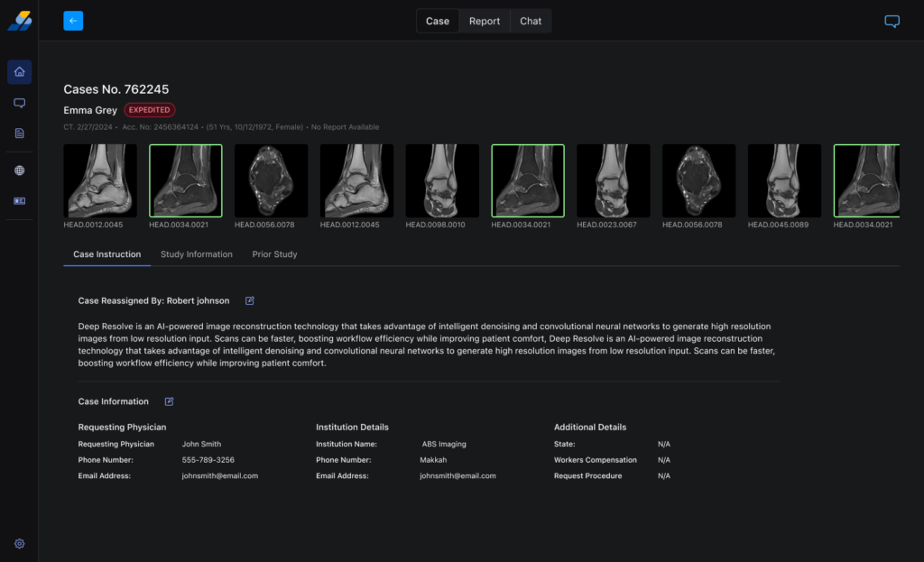This screenshot has height=562, width=924.
Task: Switch to the Report tab
Action: [x=485, y=21]
